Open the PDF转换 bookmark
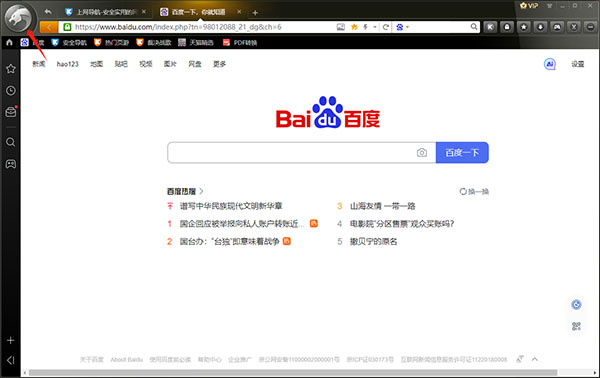 coord(240,42)
